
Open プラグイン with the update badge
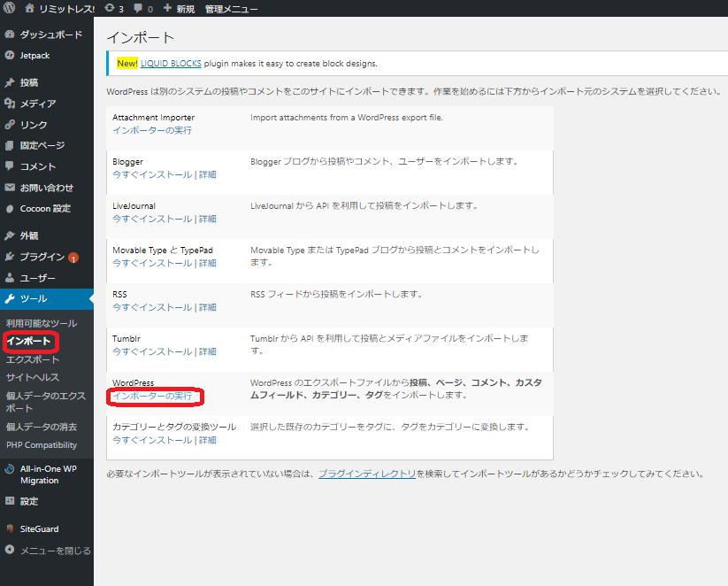(42, 257)
